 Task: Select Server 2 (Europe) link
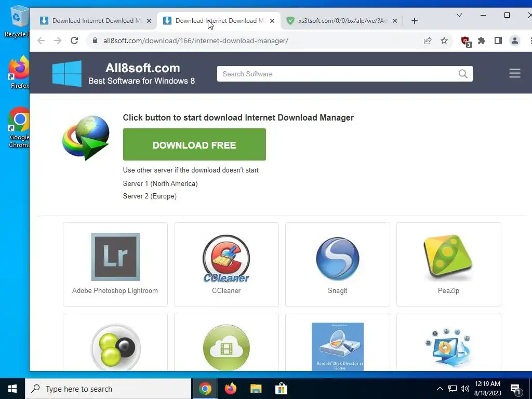(x=150, y=196)
